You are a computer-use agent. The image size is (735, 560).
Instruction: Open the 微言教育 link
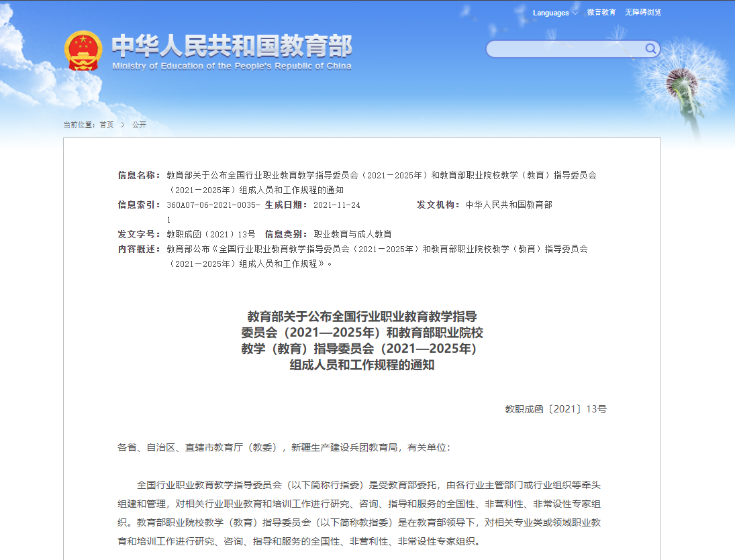tap(601, 13)
